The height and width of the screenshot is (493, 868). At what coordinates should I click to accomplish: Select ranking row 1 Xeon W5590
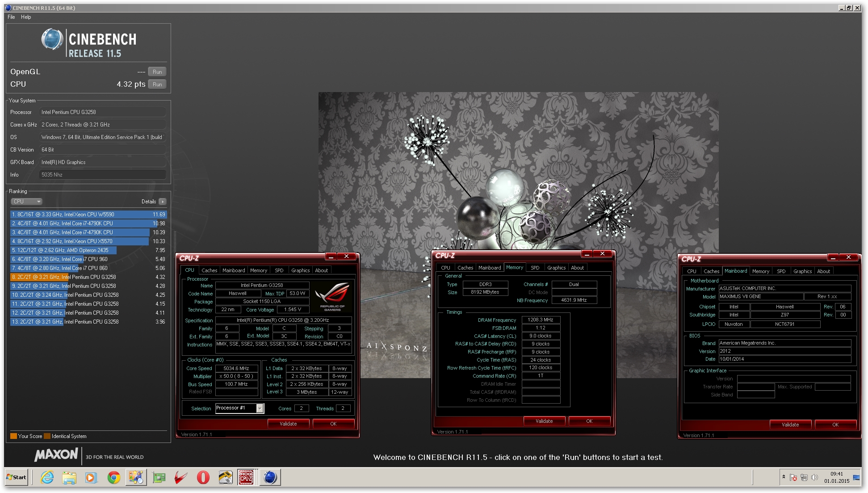click(x=88, y=215)
